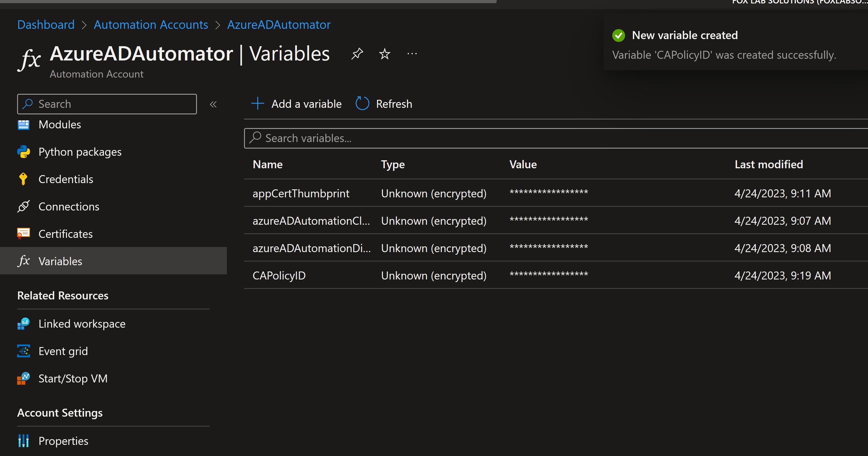This screenshot has height=456, width=868.
Task: Click Add a variable button
Action: coord(297,104)
